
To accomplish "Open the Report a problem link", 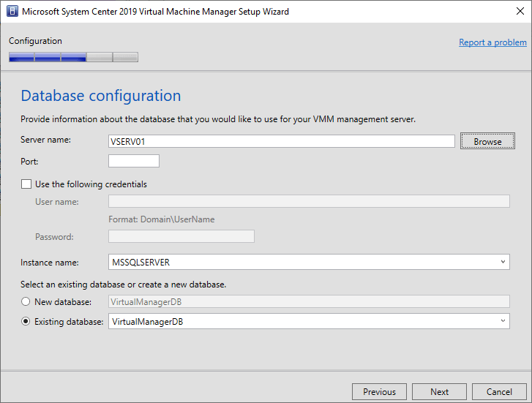I will 492,42.
